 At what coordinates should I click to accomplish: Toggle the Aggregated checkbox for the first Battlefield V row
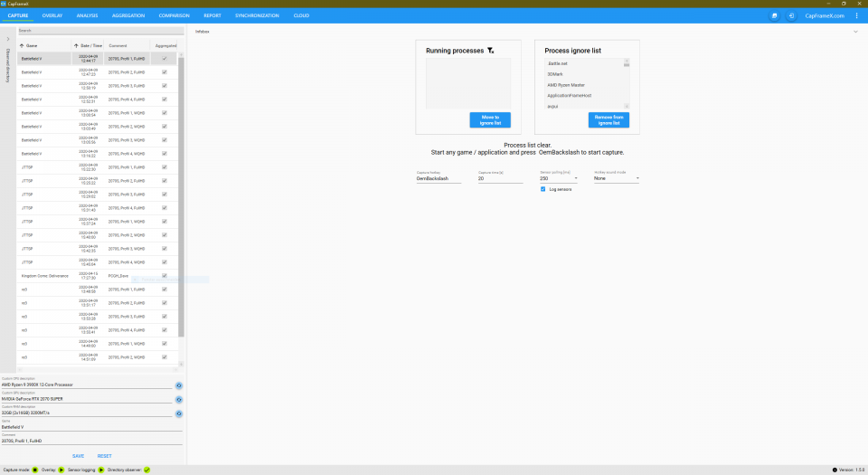tap(165, 59)
